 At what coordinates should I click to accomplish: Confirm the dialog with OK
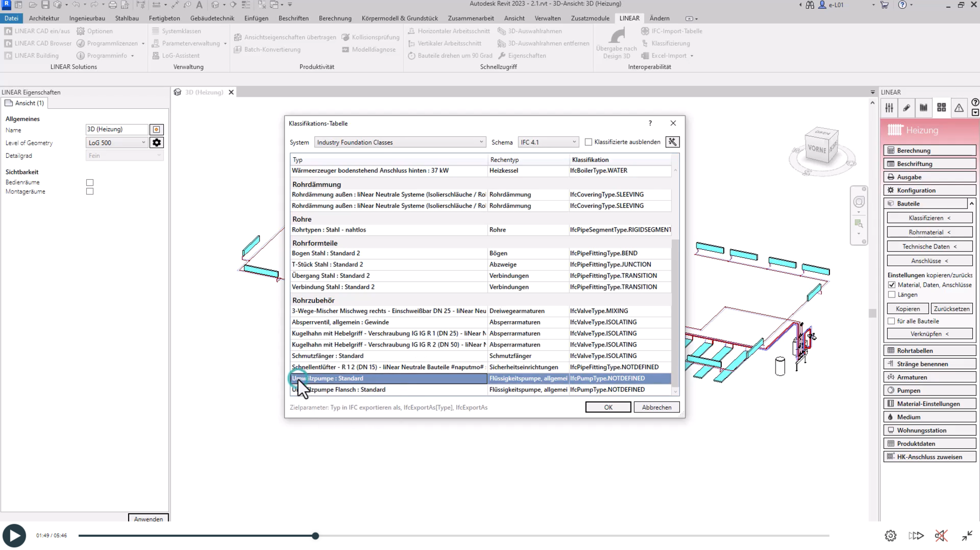click(x=608, y=407)
